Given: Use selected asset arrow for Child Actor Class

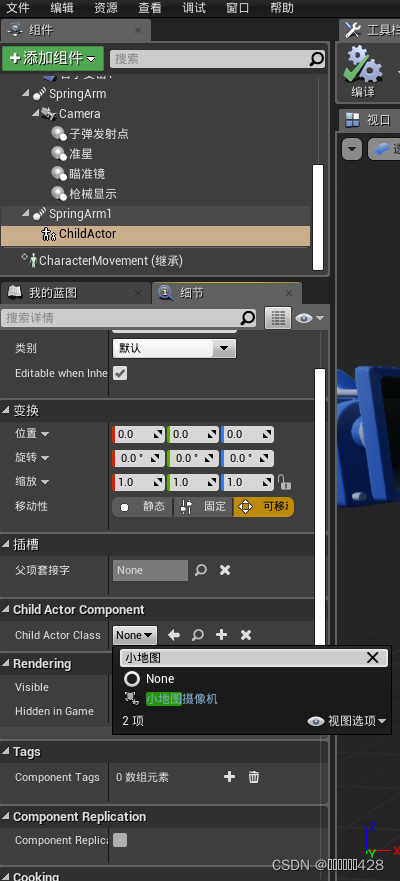Looking at the screenshot, I should pos(174,635).
